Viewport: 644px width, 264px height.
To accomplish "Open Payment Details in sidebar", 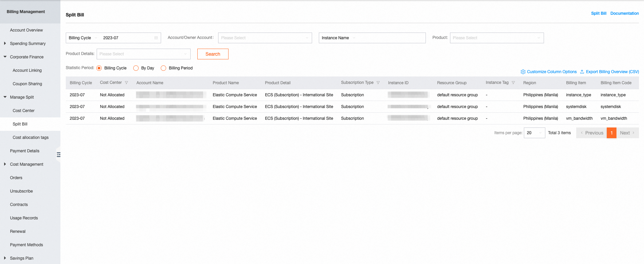I will point(25,151).
